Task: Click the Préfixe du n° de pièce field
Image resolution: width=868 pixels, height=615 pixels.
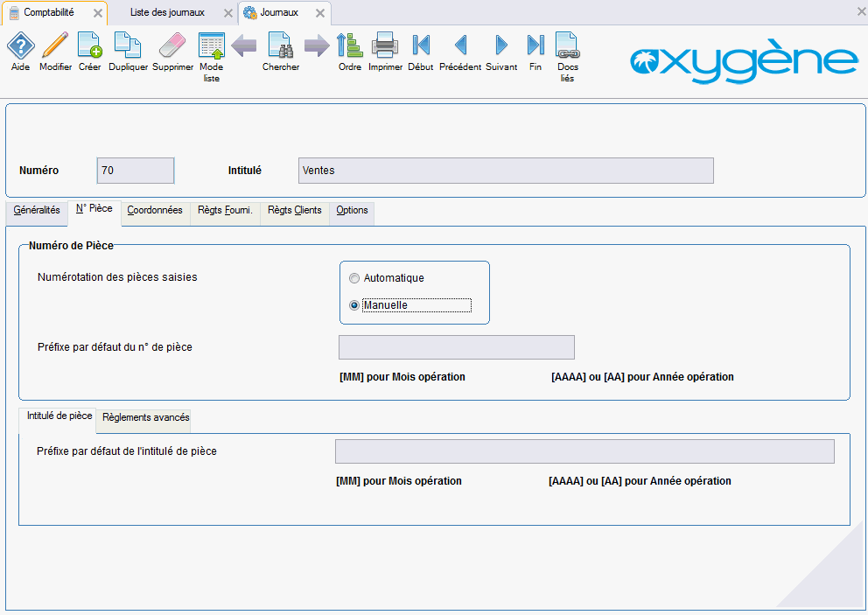Action: pos(456,347)
